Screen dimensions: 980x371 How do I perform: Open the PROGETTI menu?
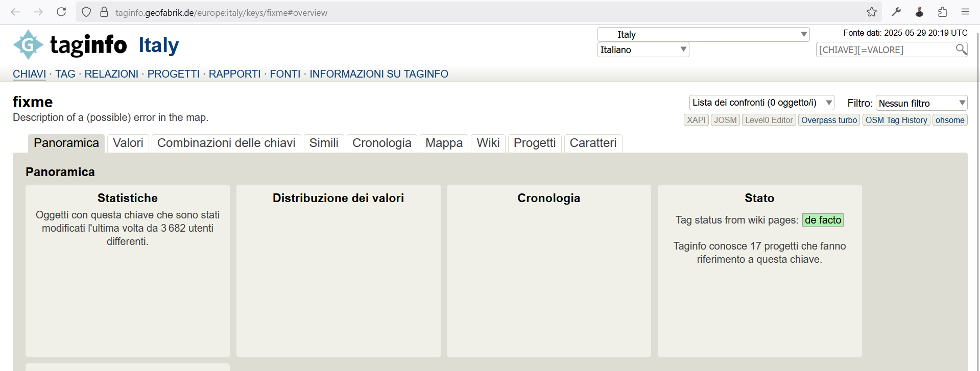(x=174, y=74)
